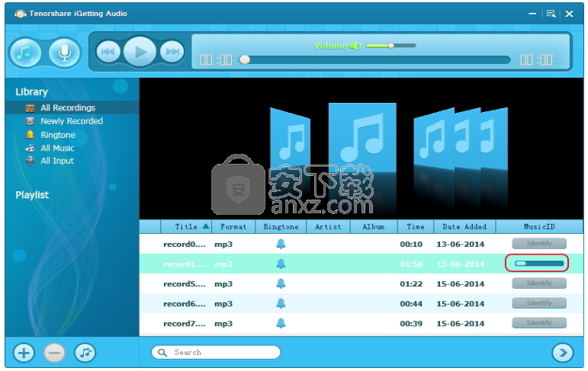Click the ringtone bell for record1
The width and height of the screenshot is (588, 371).
tap(281, 264)
